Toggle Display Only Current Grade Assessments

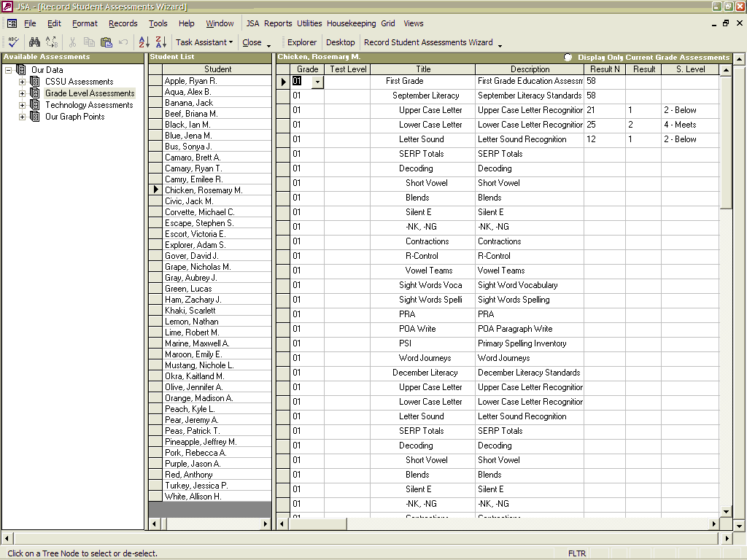point(568,57)
